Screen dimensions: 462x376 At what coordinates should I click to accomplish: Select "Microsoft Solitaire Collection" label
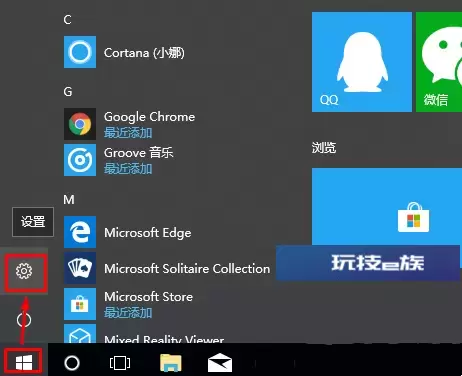[187, 269]
